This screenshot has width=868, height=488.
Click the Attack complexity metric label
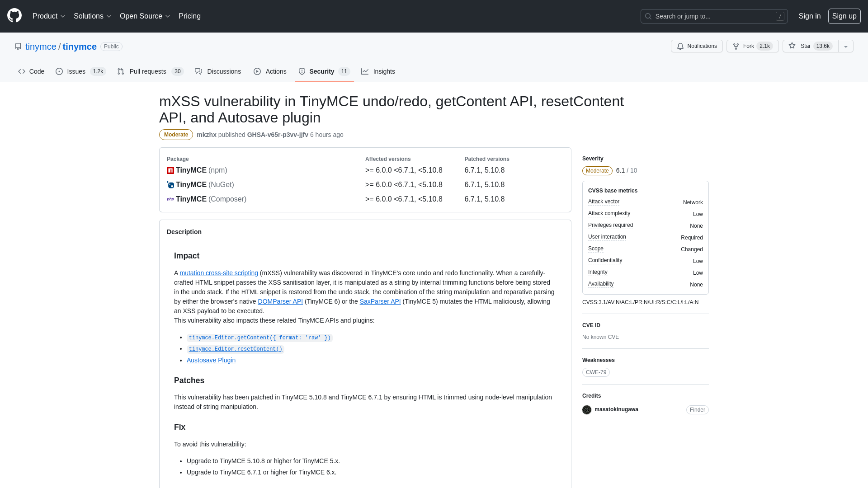pos(609,213)
